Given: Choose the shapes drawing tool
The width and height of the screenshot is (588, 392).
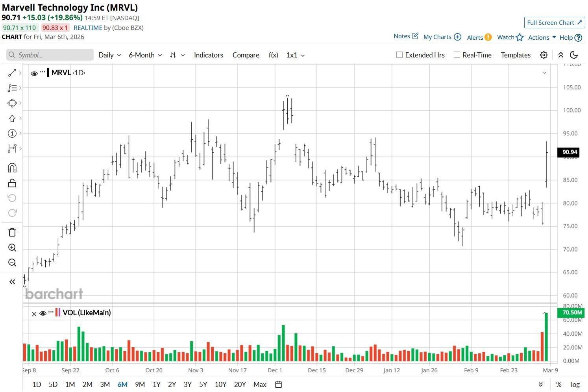Looking at the screenshot, I should pos(12,103).
